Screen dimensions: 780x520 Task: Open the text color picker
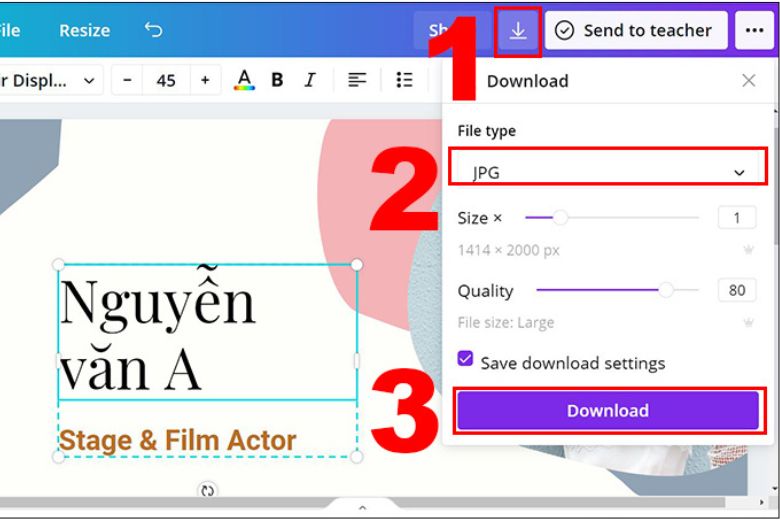pyautogui.click(x=243, y=80)
